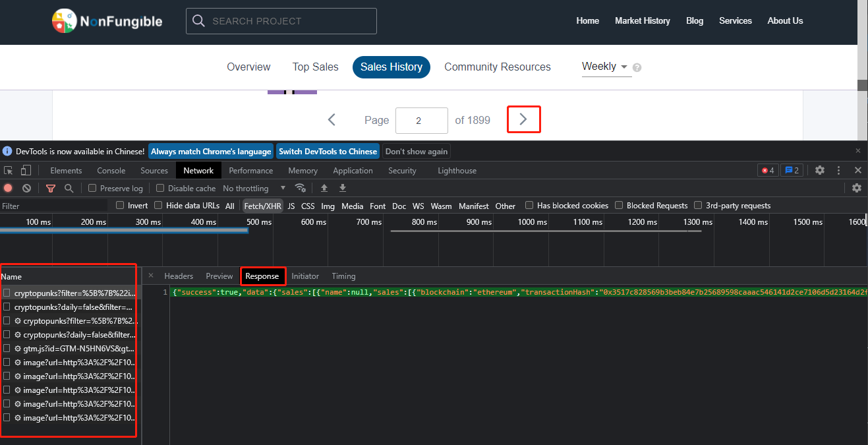Open the Blog nav link
The width and height of the screenshot is (868, 445).
coord(695,20)
